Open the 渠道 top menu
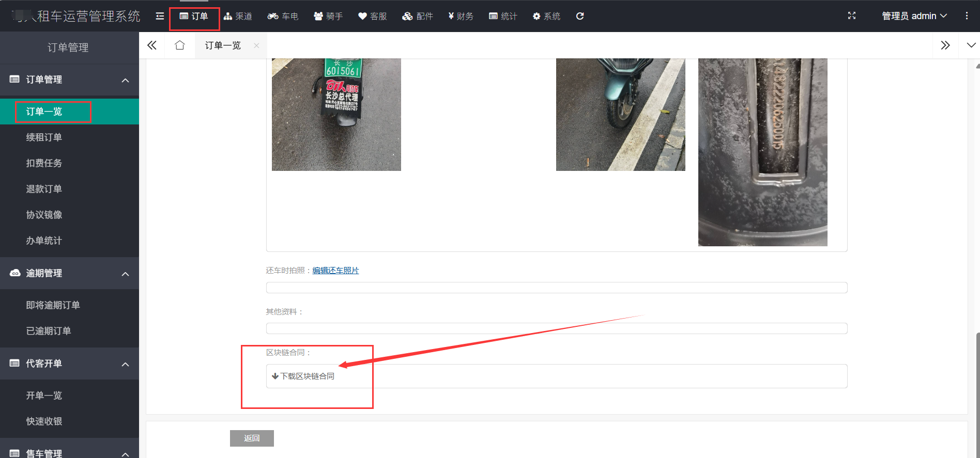Screen dimensions: 980x458 (x=238, y=16)
